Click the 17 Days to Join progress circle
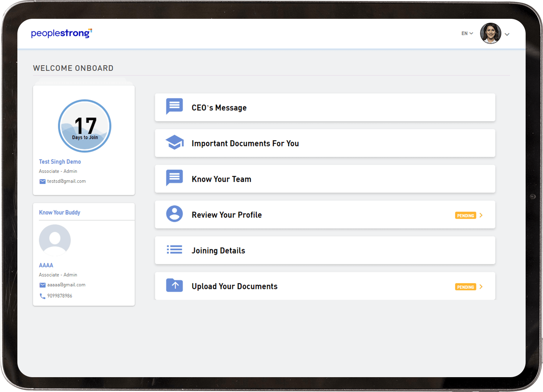 point(85,126)
